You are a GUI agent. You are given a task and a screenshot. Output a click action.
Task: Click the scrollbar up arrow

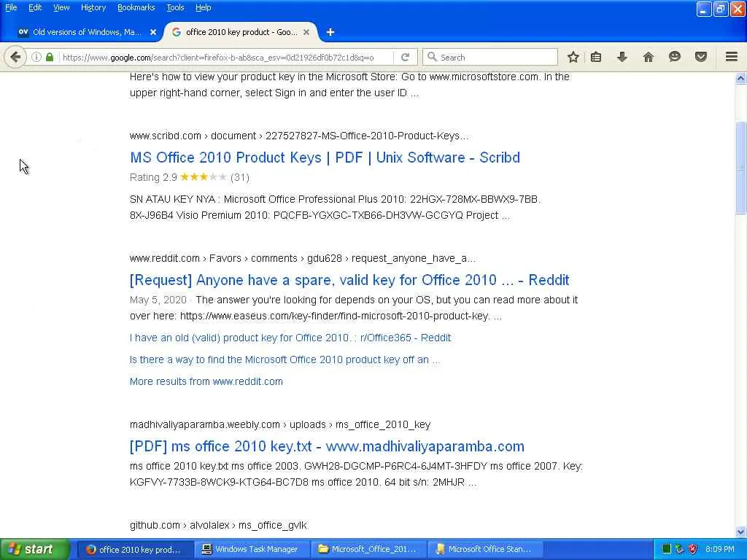[x=741, y=78]
